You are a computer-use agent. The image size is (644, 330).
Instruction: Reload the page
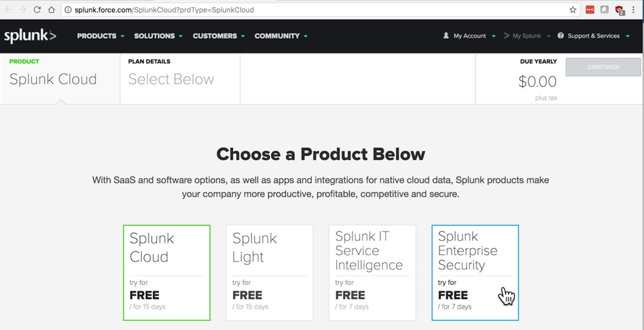(x=37, y=10)
